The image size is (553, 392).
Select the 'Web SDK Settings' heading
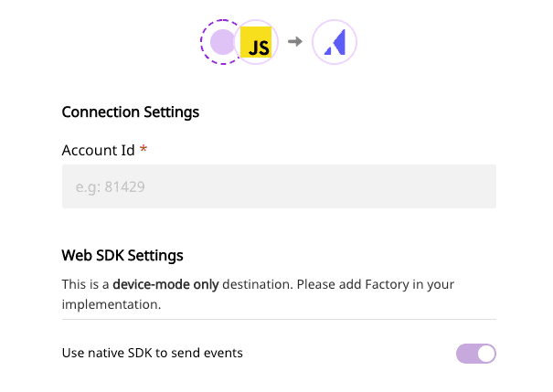pyautogui.click(x=122, y=255)
